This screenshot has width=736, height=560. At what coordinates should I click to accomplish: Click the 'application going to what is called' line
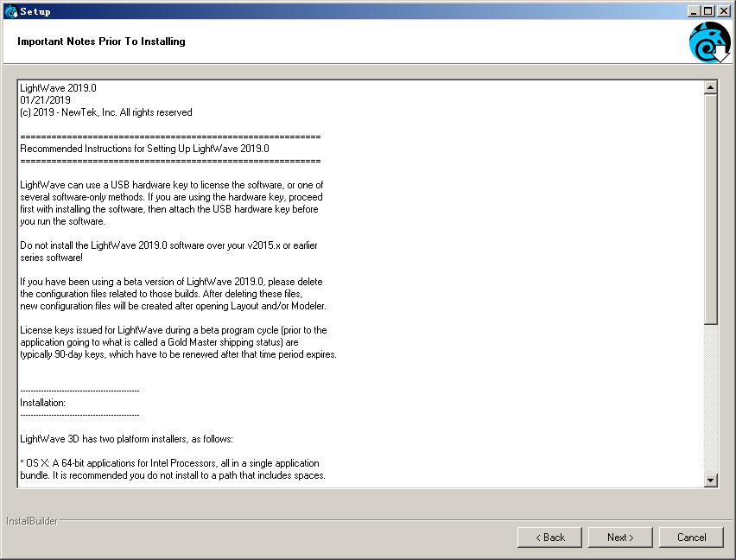click(x=159, y=342)
